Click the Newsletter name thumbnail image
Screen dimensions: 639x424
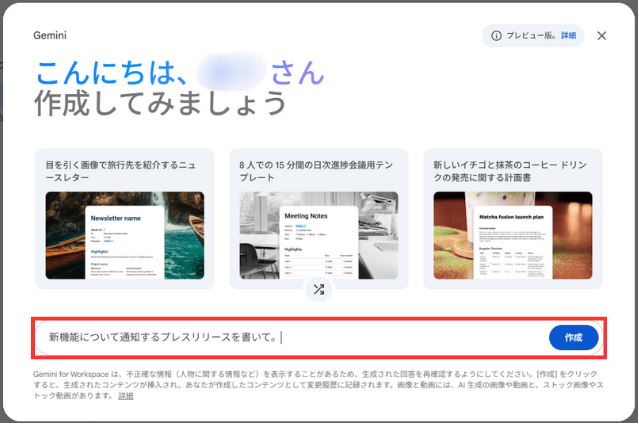coord(125,236)
